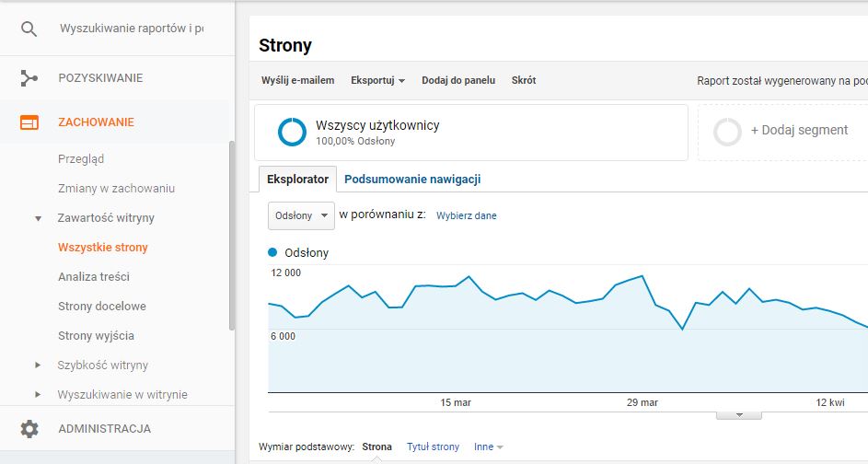Open the Eksportuj dropdown
The image size is (868, 464).
(378, 80)
